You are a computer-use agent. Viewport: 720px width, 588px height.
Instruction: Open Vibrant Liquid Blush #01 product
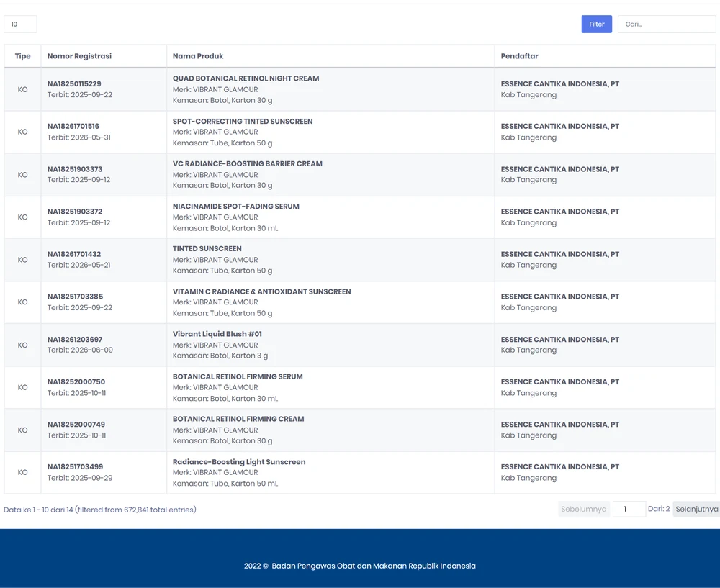pos(217,334)
